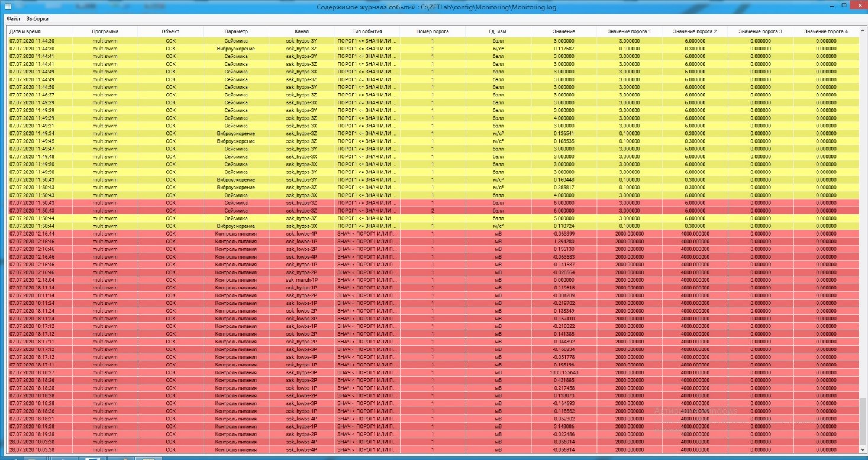
Task: Select value cell 0.198196
Action: [x=564, y=364]
